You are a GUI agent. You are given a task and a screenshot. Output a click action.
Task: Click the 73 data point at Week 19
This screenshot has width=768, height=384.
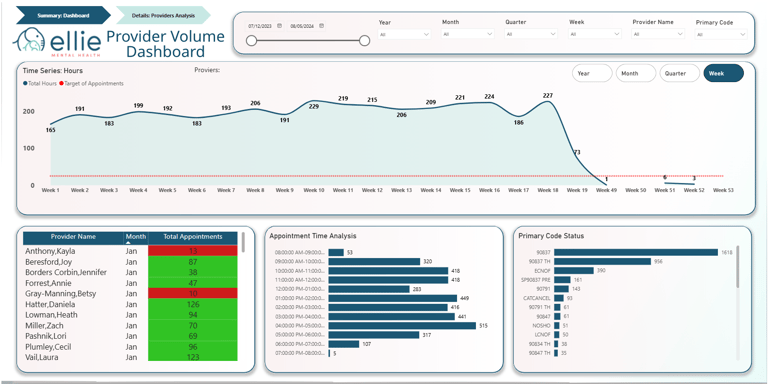point(577,157)
